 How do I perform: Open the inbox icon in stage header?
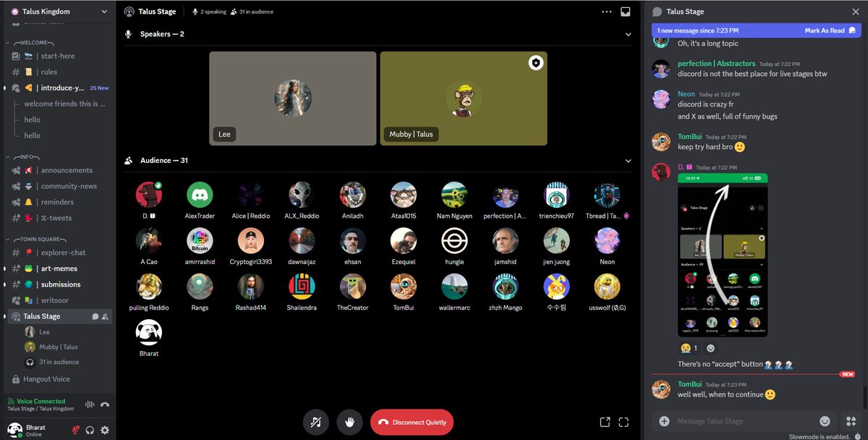point(626,12)
